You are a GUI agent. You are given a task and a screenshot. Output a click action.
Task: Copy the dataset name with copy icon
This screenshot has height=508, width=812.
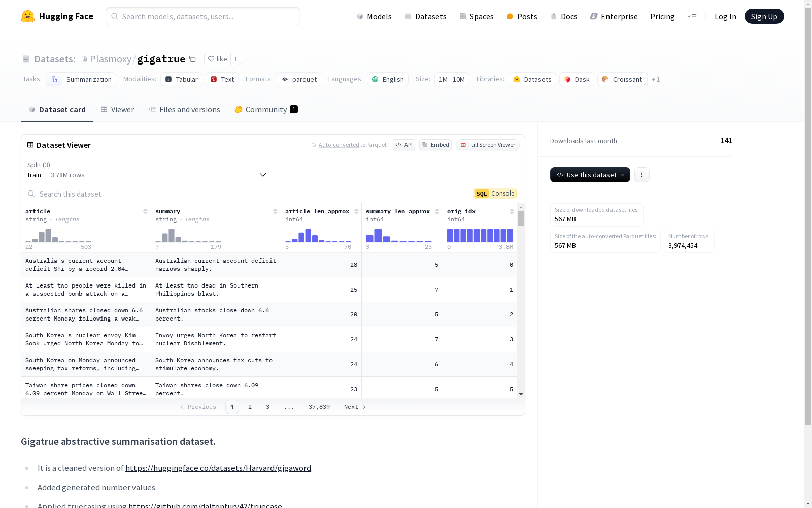[x=192, y=59]
